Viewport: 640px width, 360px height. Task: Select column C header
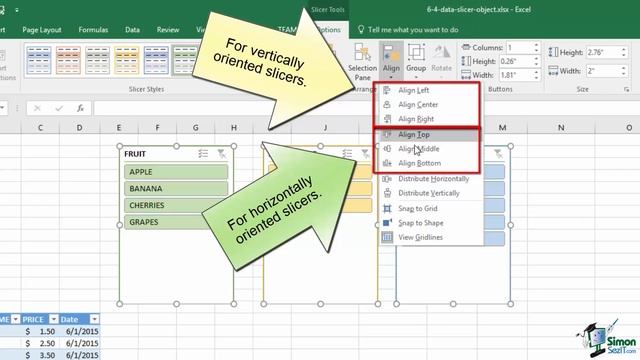40,128
